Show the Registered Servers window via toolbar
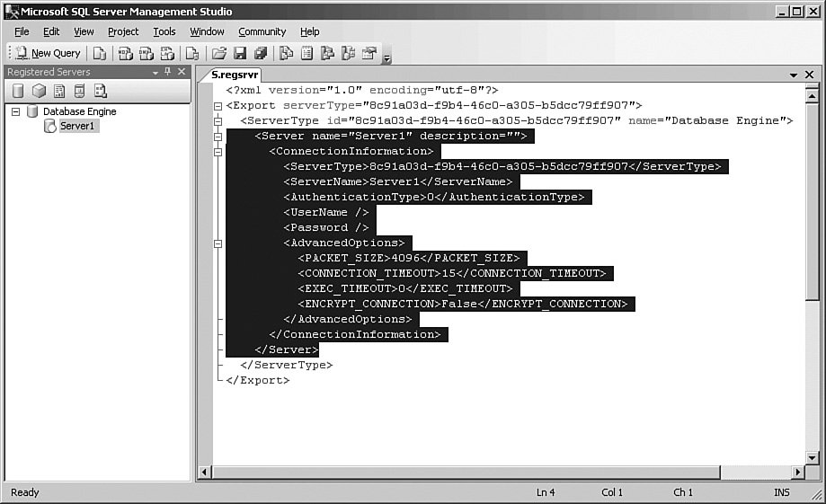 click(x=286, y=53)
